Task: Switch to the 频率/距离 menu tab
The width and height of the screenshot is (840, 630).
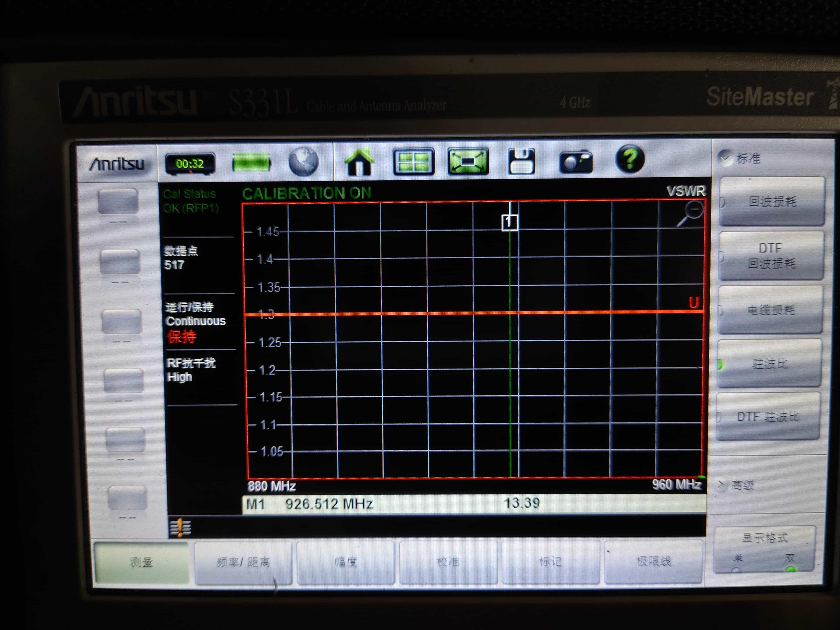Action: click(243, 562)
